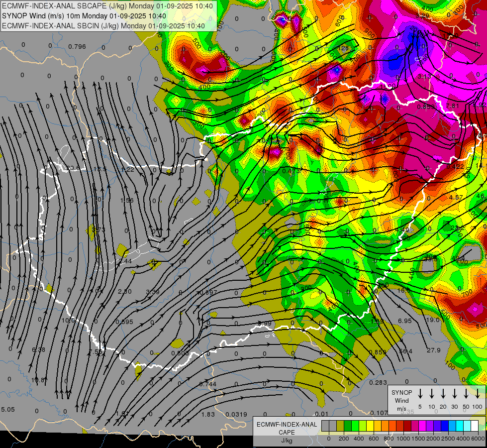487x448 pixels.
Task: Click the map value 1.83
Action: click(208, 415)
